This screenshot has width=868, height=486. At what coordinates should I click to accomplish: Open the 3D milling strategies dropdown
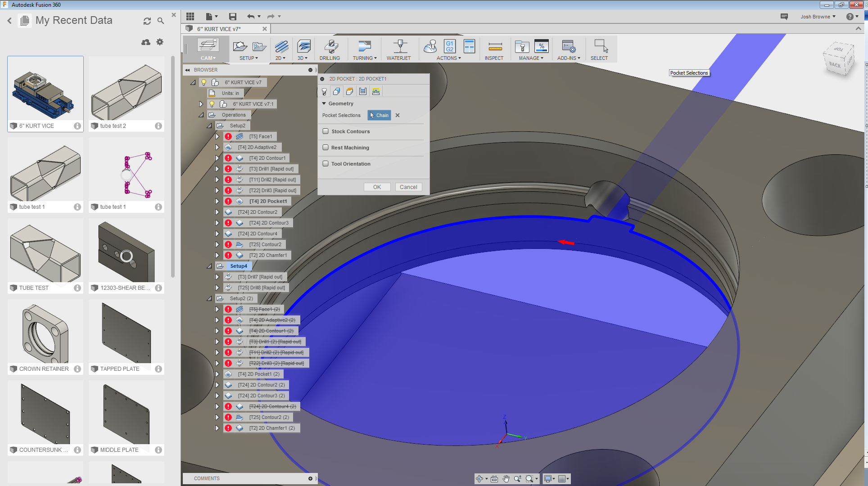point(303,58)
